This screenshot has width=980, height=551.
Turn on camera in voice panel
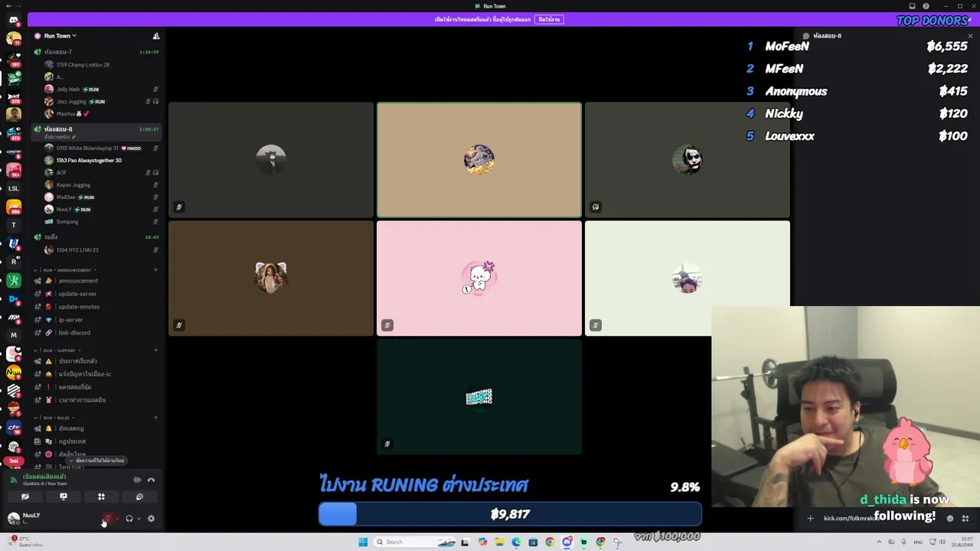click(25, 497)
